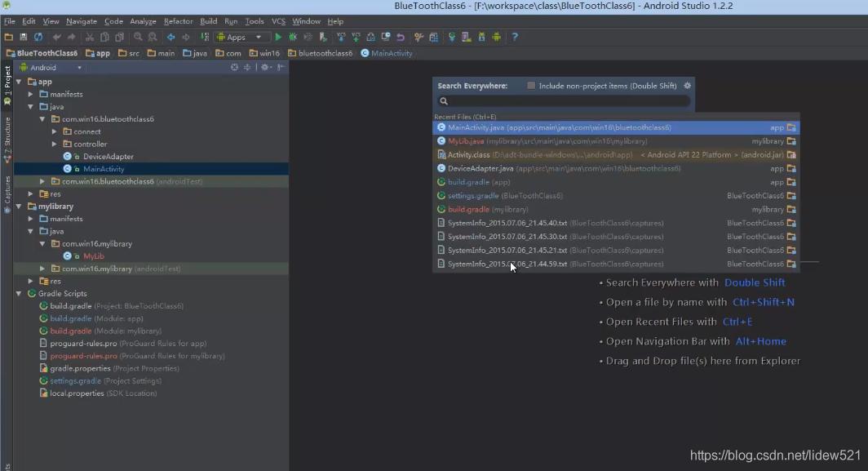
Task: Open the SDK Manager icon
Action: (x=481, y=37)
